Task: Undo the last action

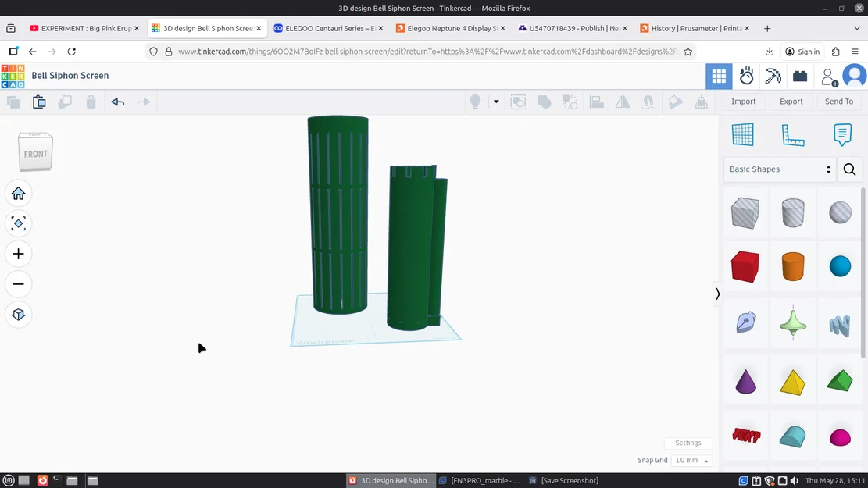Action: pyautogui.click(x=117, y=102)
